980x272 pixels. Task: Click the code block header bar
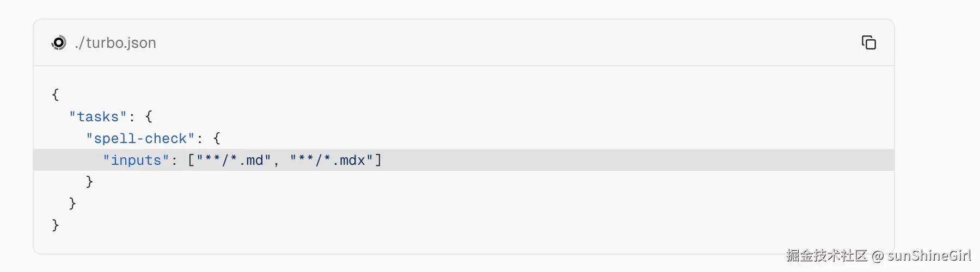[x=464, y=43]
